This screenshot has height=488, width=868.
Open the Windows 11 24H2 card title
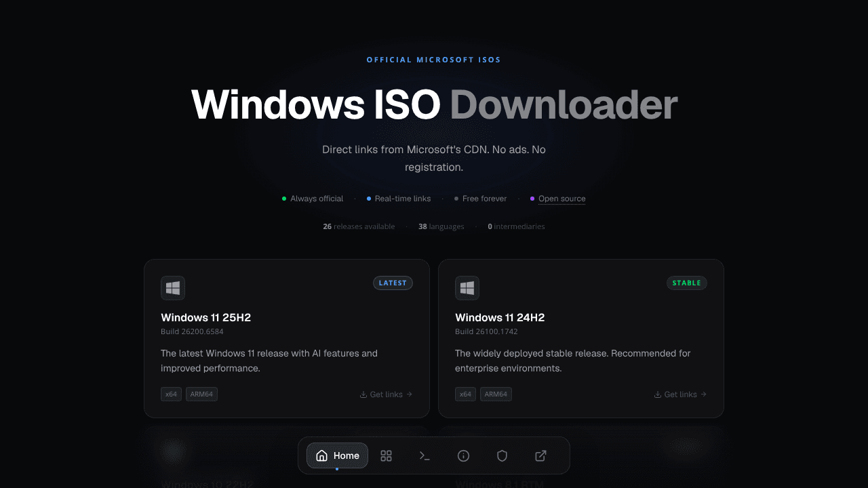(500, 317)
